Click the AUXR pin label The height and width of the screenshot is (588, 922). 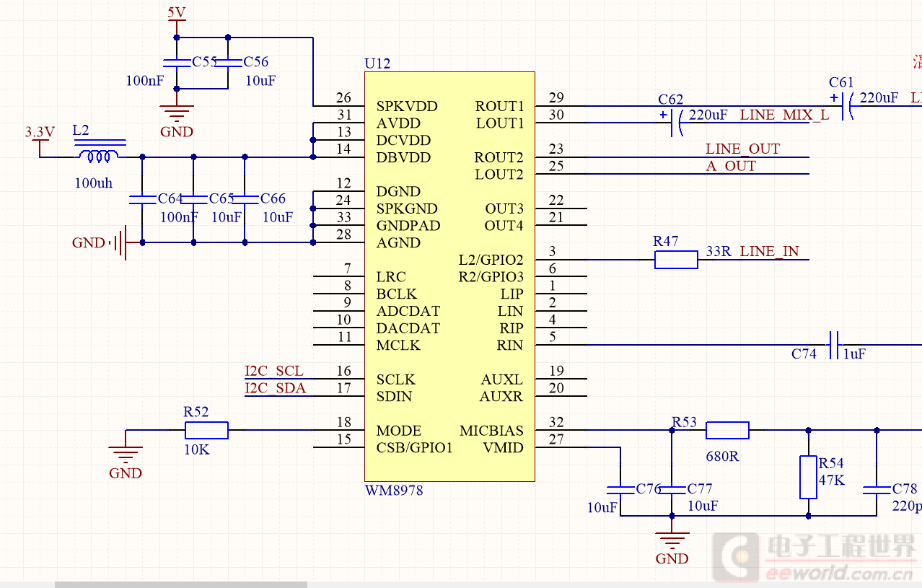coord(502,397)
